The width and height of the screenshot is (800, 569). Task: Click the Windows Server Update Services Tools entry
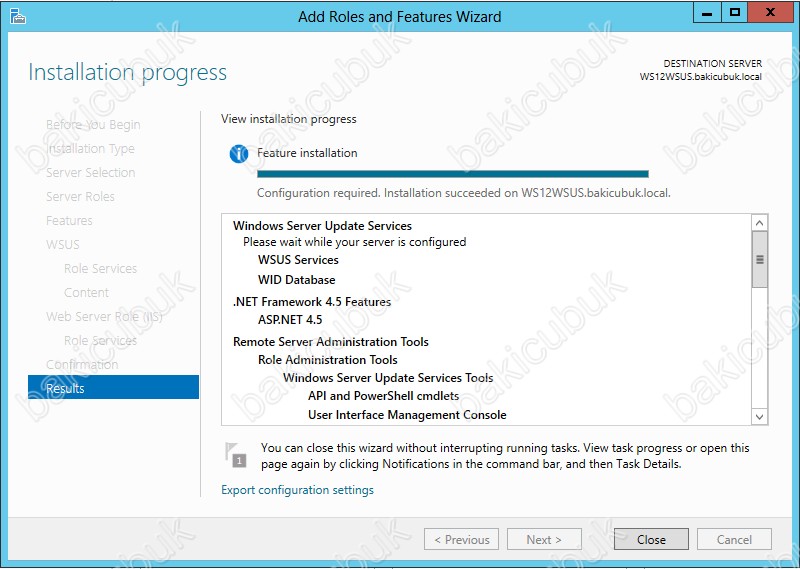coord(388,378)
